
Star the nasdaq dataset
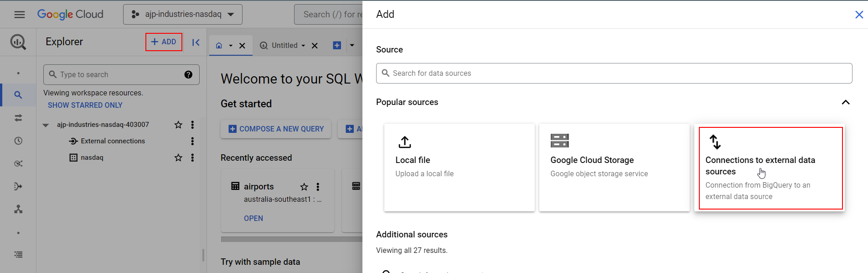tap(178, 157)
